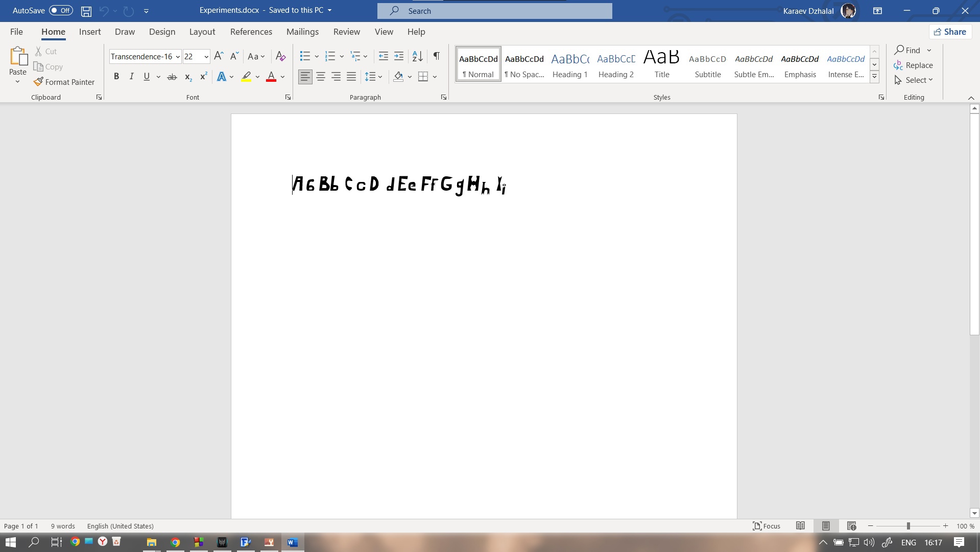This screenshot has height=552, width=980.
Task: Switch to Read Mode view
Action: coord(800,526)
